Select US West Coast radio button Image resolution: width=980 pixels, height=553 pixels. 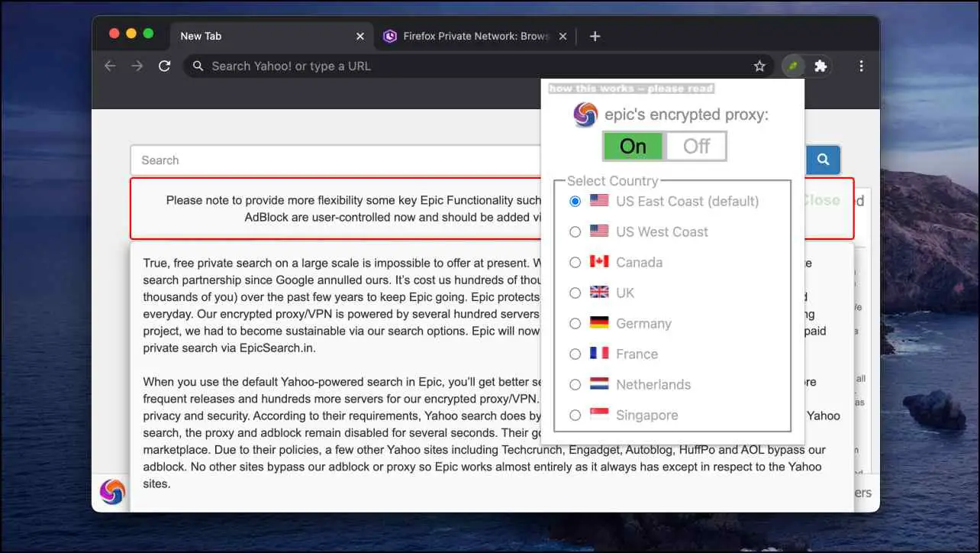pyautogui.click(x=575, y=232)
